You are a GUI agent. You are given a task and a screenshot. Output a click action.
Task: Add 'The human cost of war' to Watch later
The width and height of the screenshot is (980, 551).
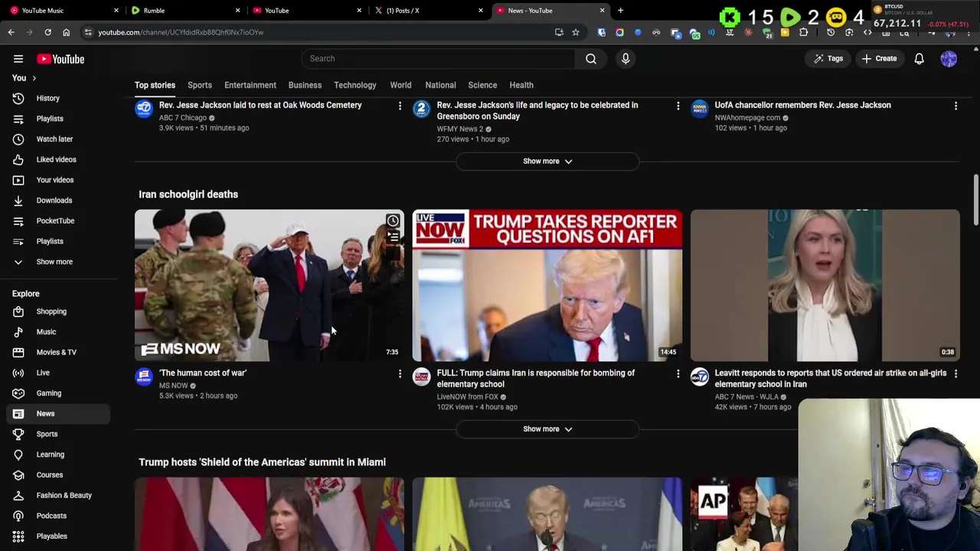pyautogui.click(x=393, y=221)
